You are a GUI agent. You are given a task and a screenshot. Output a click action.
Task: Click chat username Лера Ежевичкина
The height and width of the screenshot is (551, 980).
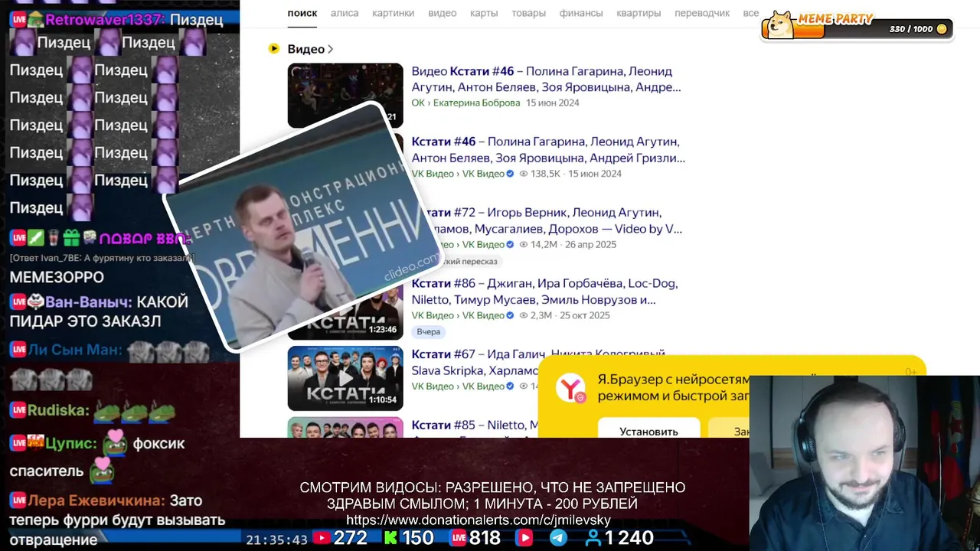click(x=96, y=500)
